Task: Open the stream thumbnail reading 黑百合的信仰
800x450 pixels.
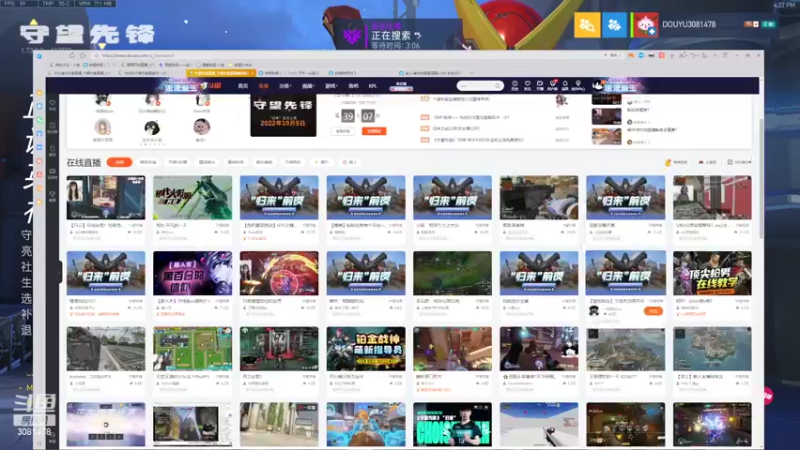Action: (192, 273)
